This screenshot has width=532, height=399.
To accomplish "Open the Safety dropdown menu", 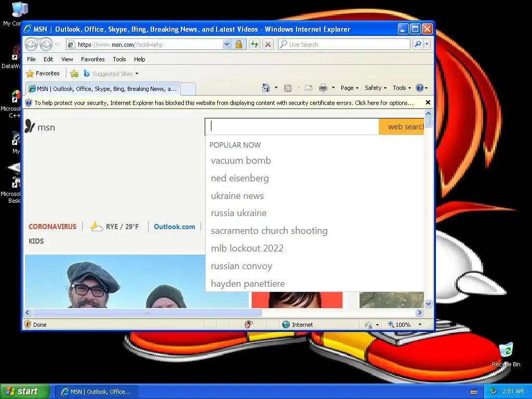I will point(376,88).
